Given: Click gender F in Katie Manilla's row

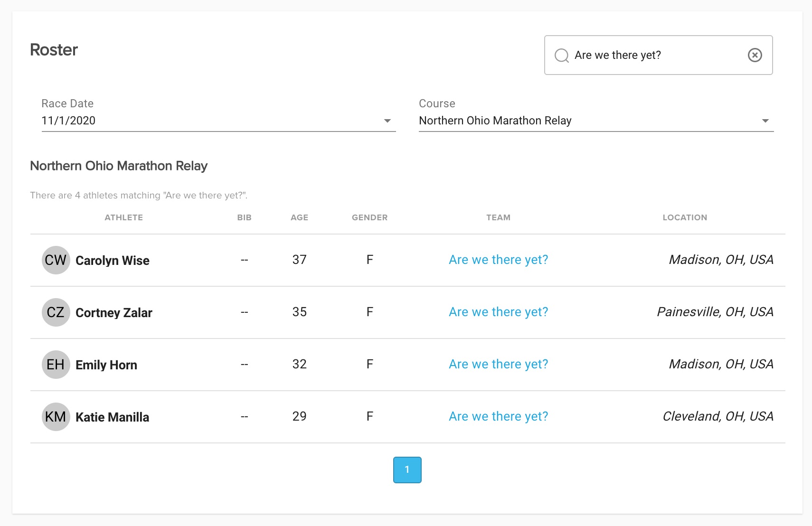Looking at the screenshot, I should click(x=370, y=416).
